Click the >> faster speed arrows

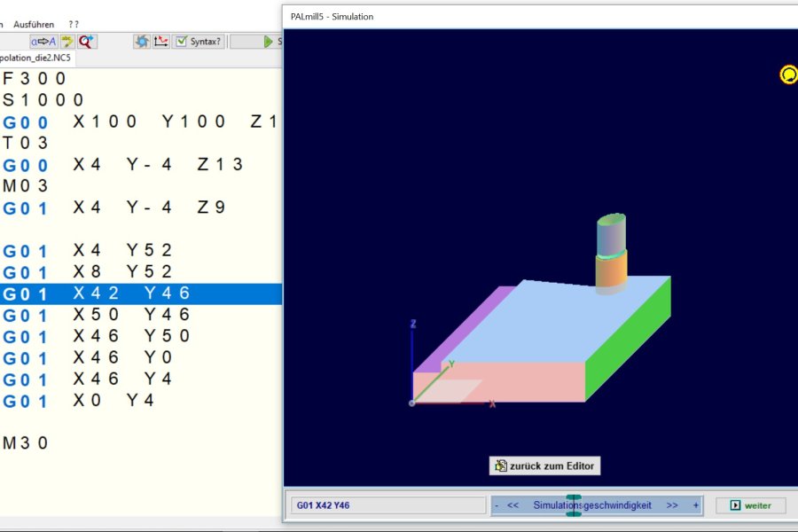(x=672, y=505)
